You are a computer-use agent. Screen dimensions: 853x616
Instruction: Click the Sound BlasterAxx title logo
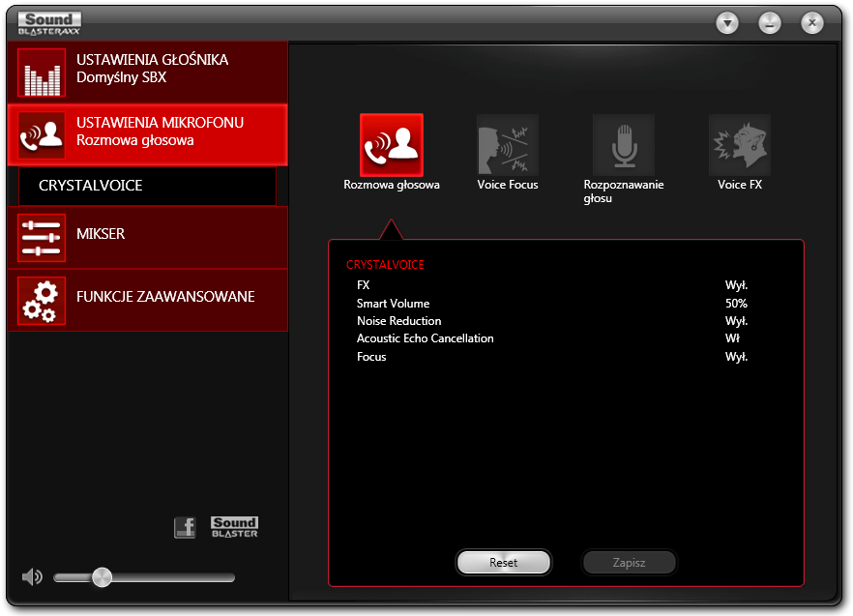click(49, 23)
